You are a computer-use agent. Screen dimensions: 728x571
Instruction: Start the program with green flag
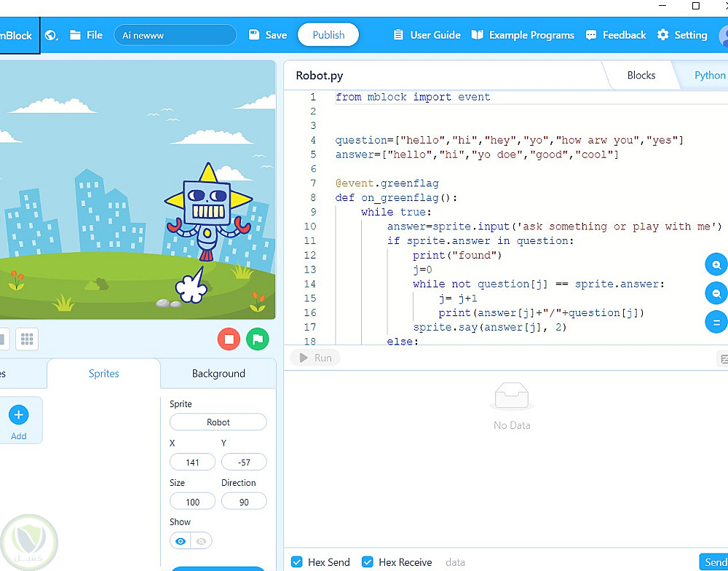pyautogui.click(x=258, y=339)
